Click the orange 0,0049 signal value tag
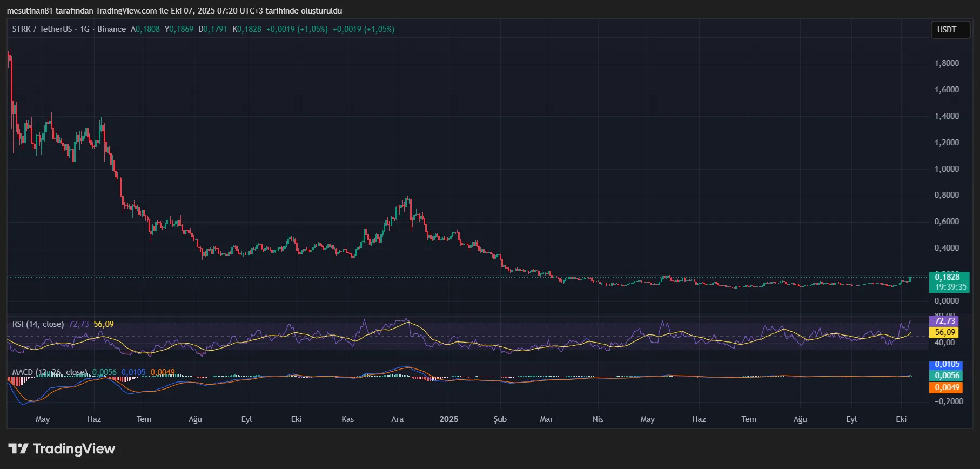 pos(947,387)
